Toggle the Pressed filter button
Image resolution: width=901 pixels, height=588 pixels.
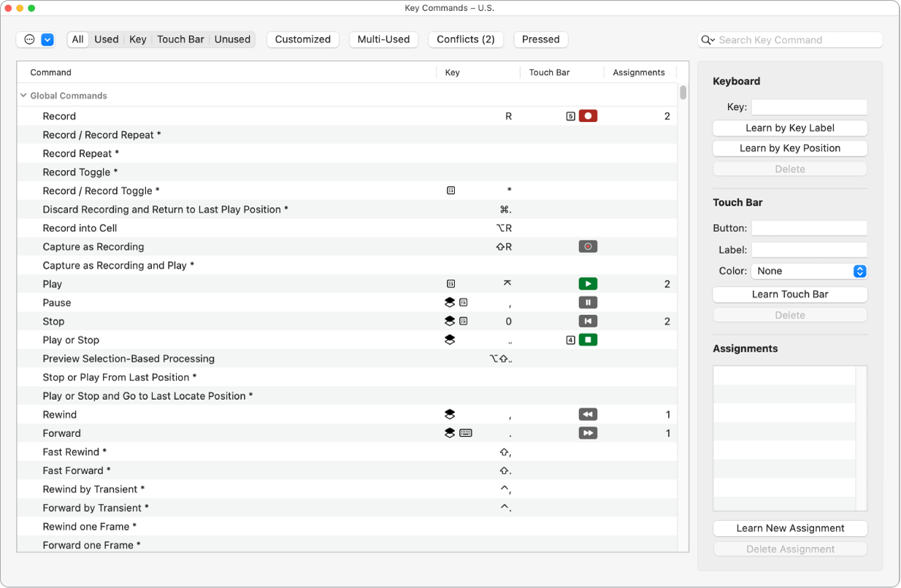click(540, 39)
